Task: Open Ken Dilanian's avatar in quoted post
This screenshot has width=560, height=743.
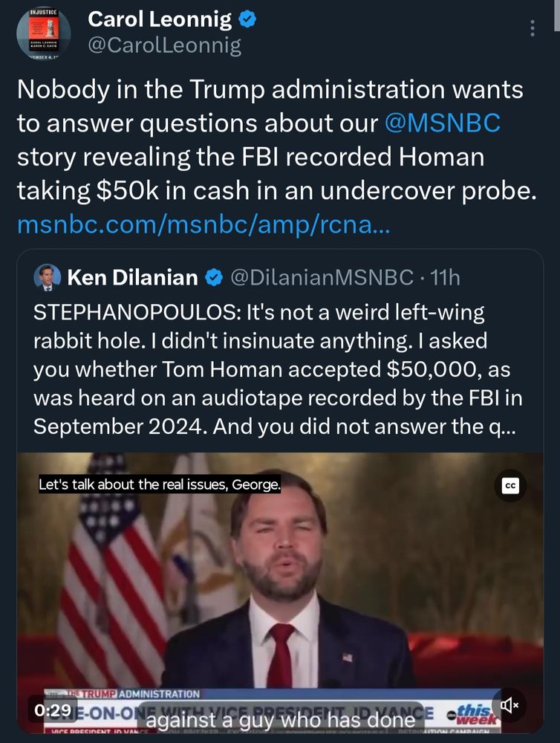Action: pyautogui.click(x=48, y=278)
